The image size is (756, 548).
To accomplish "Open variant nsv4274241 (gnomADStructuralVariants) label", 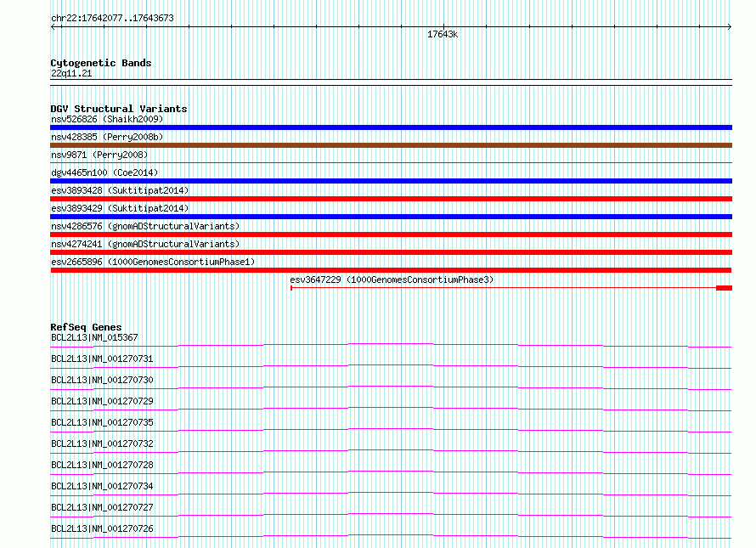I will tap(145, 244).
